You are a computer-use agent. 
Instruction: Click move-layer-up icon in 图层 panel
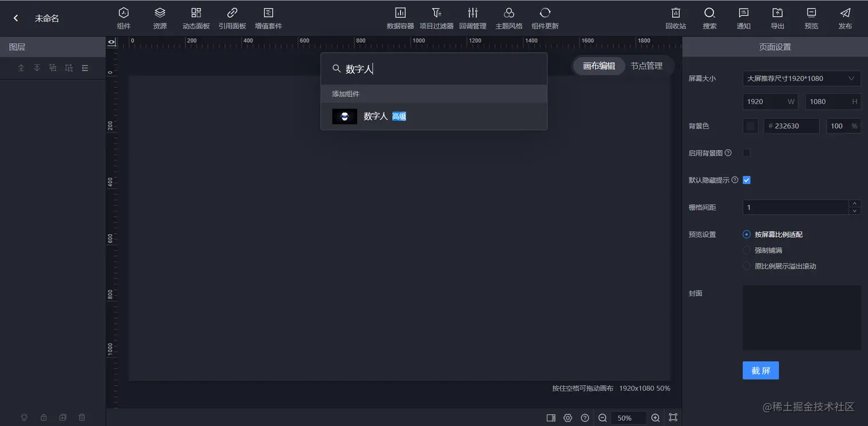[21, 68]
